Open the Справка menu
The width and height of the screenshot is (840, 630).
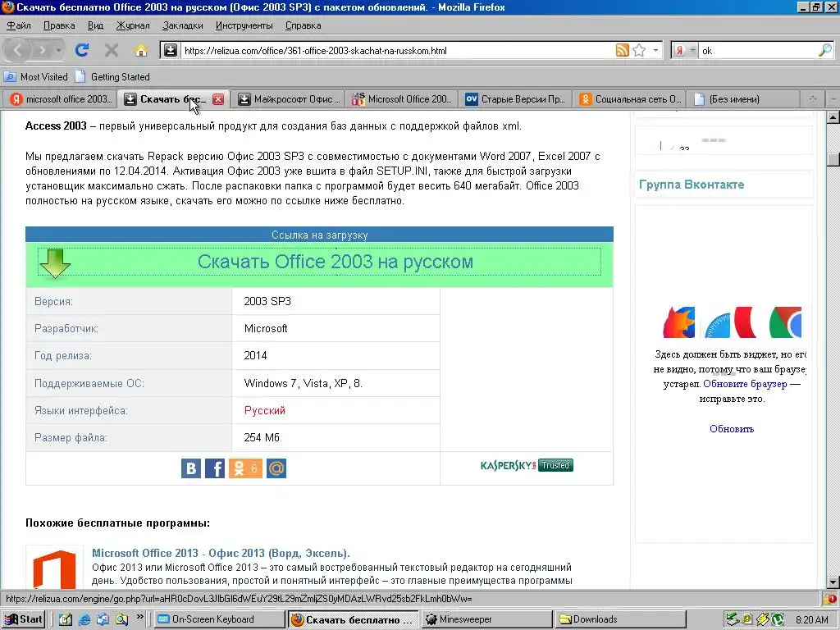click(304, 25)
